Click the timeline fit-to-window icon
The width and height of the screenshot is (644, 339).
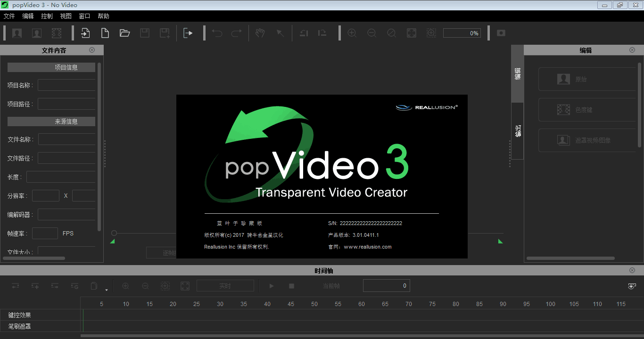point(185,286)
